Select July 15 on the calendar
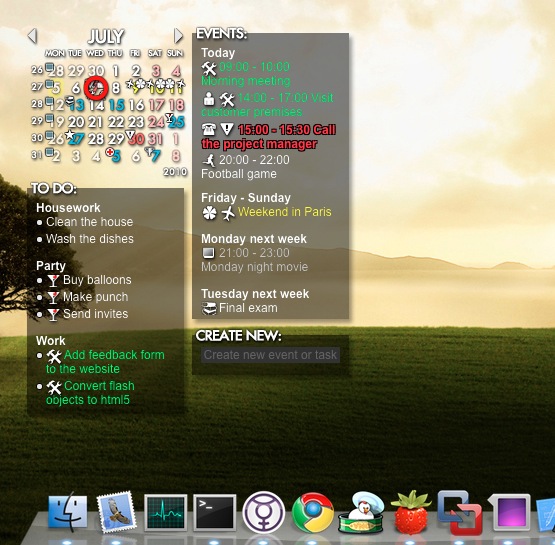Screen dimensions: 555x545 117,105
